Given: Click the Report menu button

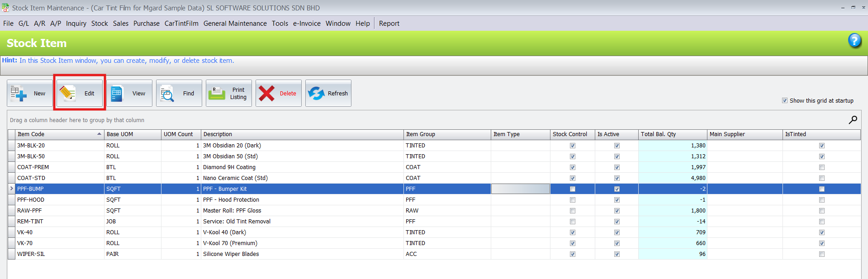Looking at the screenshot, I should [x=389, y=24].
